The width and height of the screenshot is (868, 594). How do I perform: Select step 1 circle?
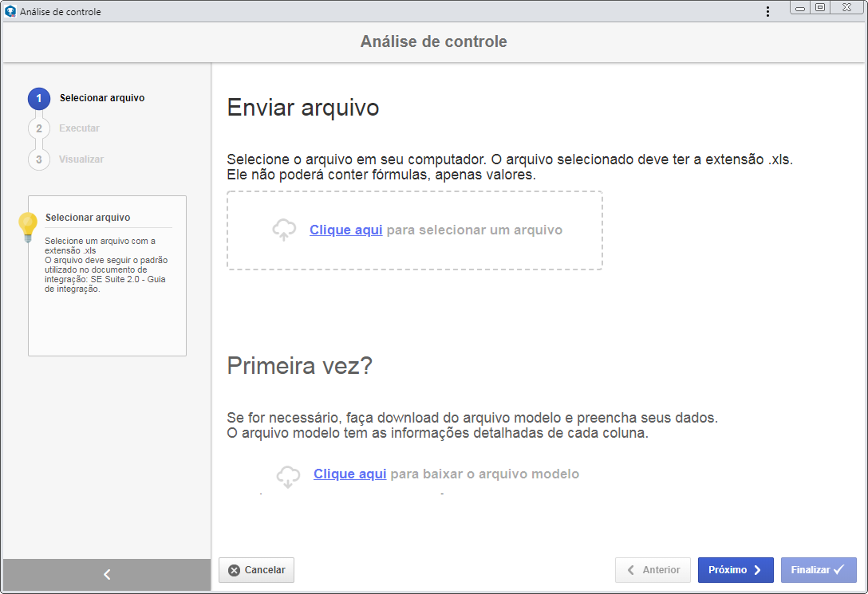[x=39, y=98]
